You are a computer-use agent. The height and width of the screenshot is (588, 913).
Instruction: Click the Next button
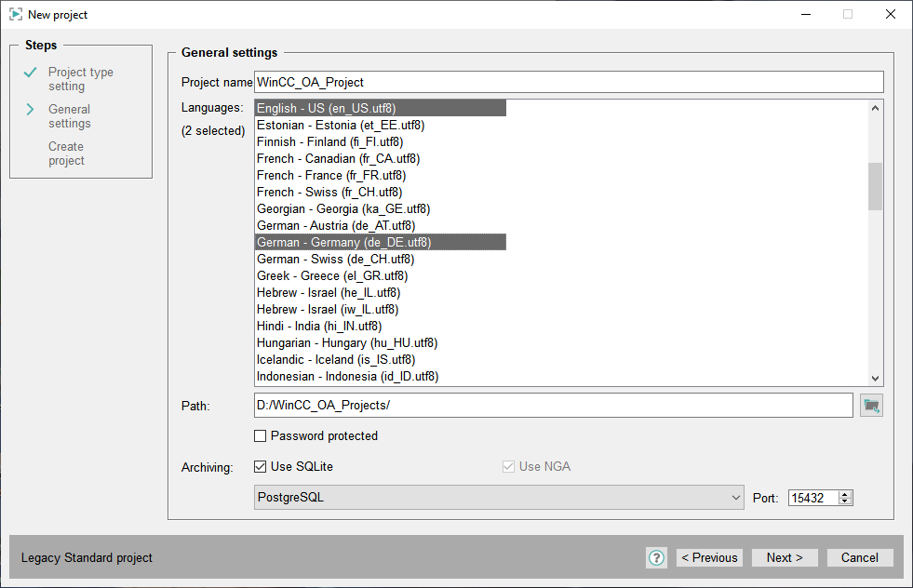coord(785,558)
